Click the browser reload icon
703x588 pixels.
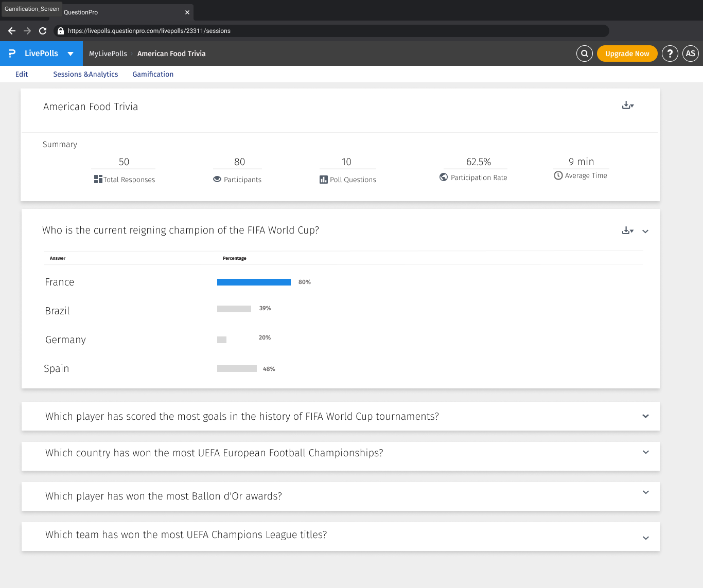(x=43, y=31)
